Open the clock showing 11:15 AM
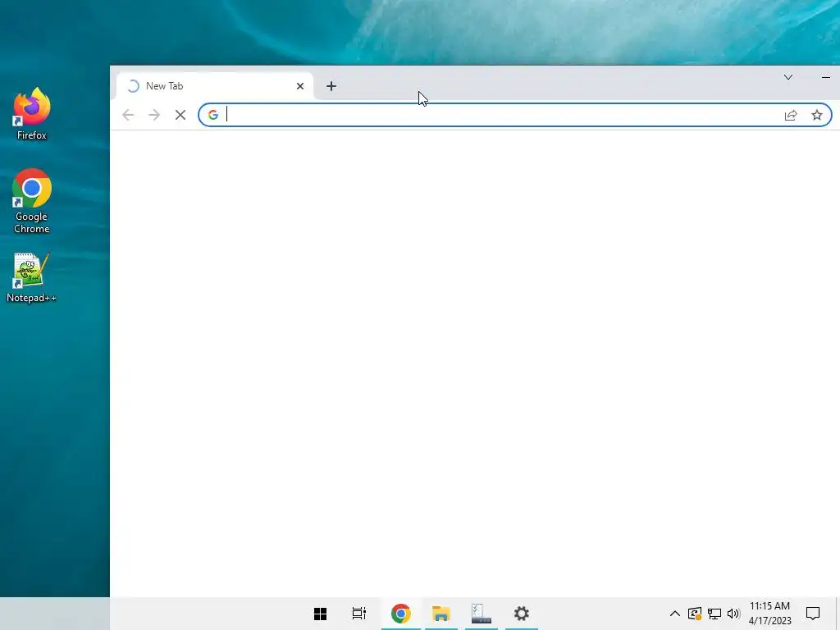Image resolution: width=840 pixels, height=630 pixels. click(769, 614)
